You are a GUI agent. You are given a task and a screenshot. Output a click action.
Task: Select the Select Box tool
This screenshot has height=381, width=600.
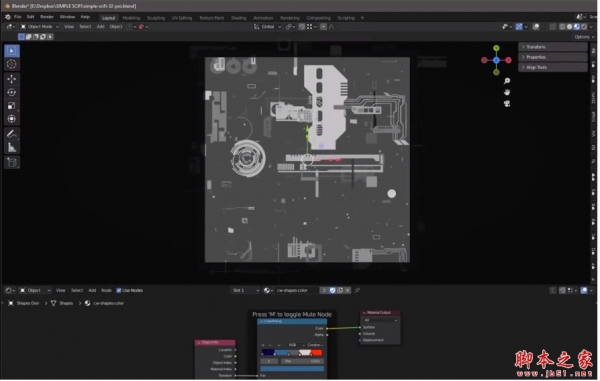click(x=11, y=51)
